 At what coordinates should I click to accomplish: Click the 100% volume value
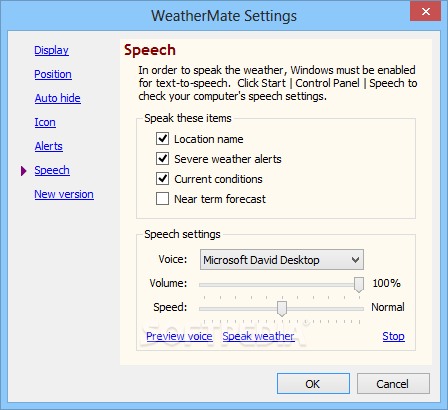pos(386,283)
